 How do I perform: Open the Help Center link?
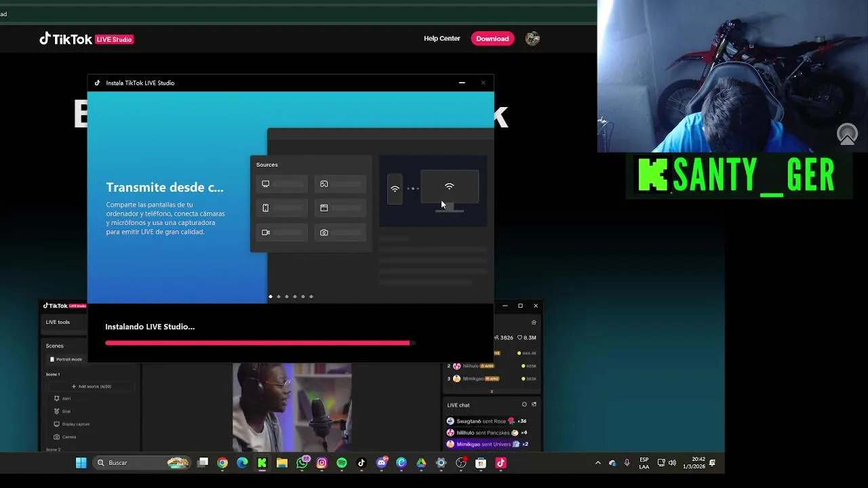click(x=442, y=39)
